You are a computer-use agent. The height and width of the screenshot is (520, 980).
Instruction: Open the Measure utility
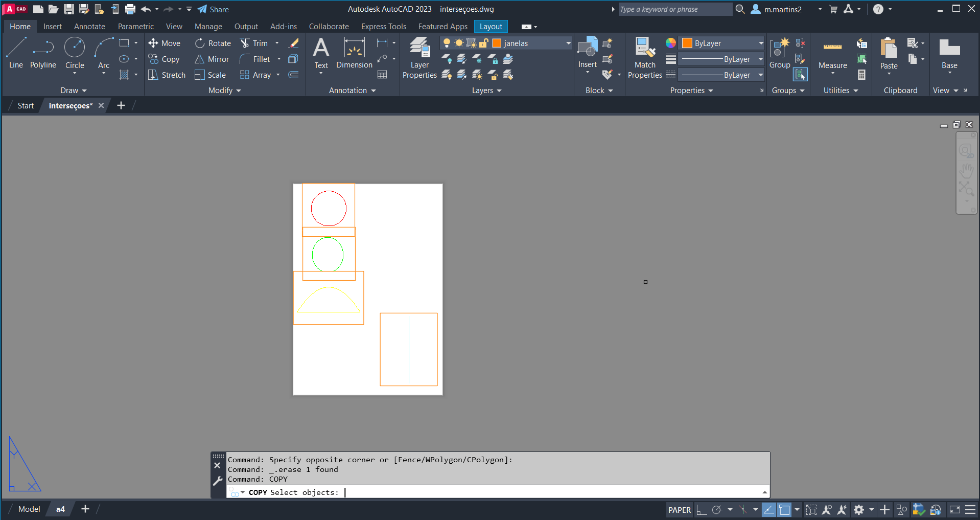point(832,54)
